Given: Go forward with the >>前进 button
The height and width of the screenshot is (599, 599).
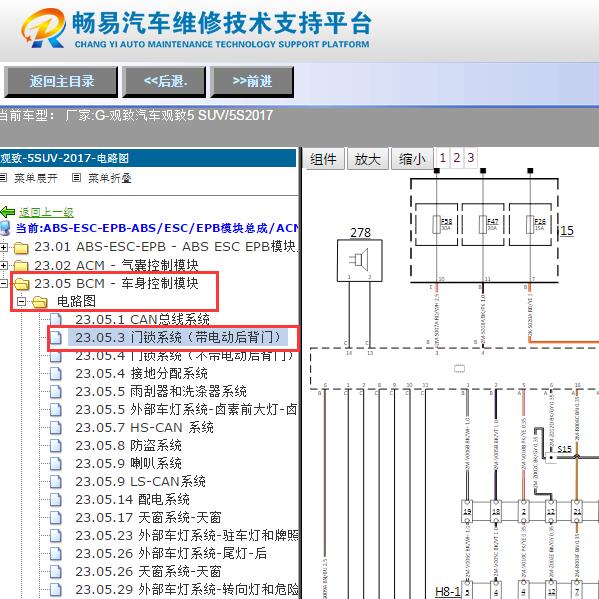Looking at the screenshot, I should point(252,81).
